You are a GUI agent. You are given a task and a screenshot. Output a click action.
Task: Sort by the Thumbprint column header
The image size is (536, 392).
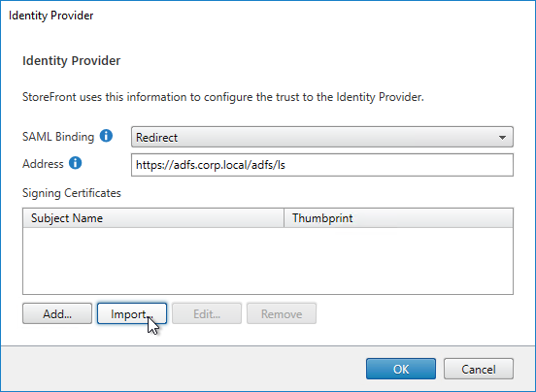pos(398,218)
